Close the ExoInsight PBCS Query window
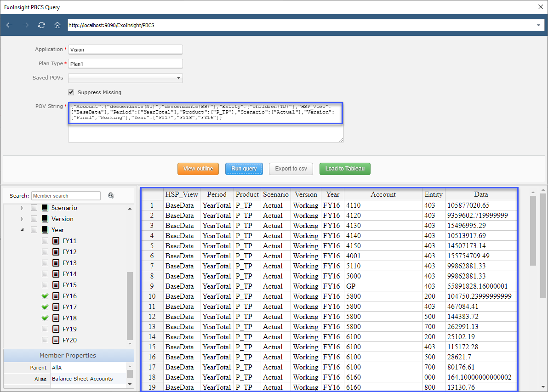The width and height of the screenshot is (548, 392). click(x=540, y=7)
